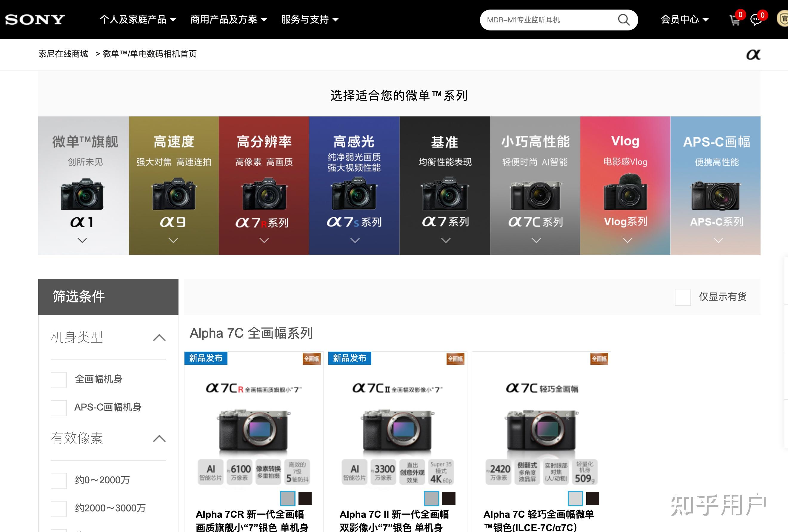
Task: Check the 全画幅机身 filter
Action: point(59,380)
